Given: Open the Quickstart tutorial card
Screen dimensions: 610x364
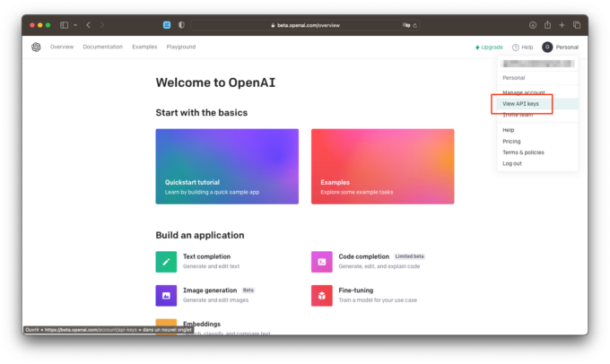Looking at the screenshot, I should tap(227, 167).
